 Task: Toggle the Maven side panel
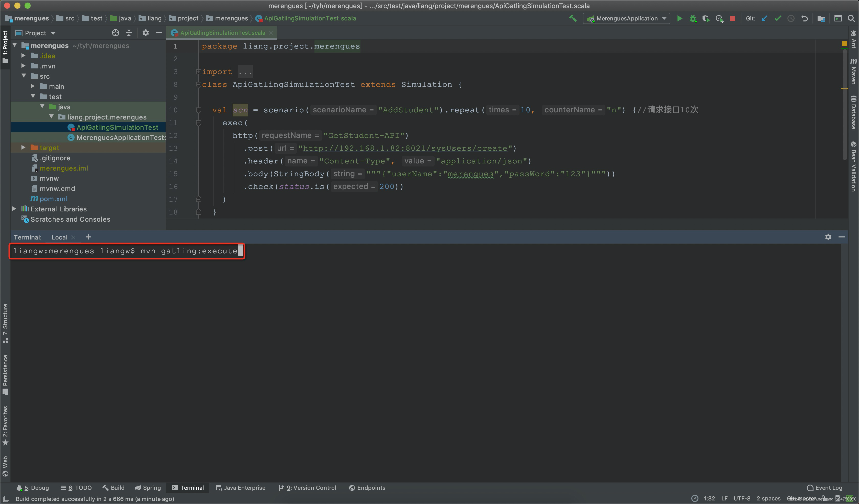pyautogui.click(x=853, y=71)
